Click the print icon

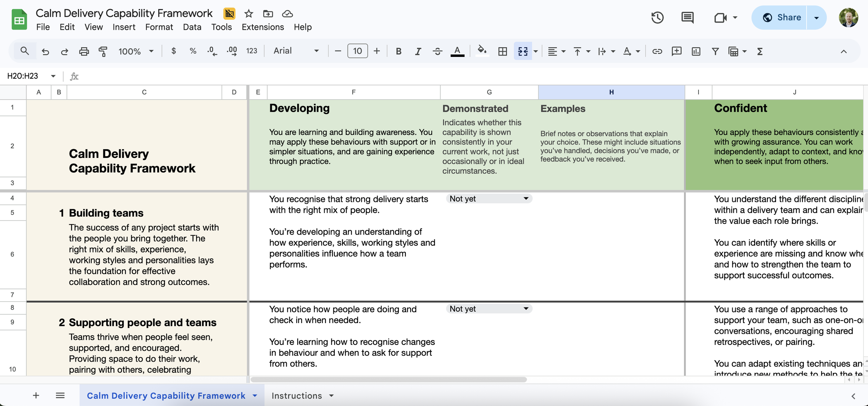[84, 51]
